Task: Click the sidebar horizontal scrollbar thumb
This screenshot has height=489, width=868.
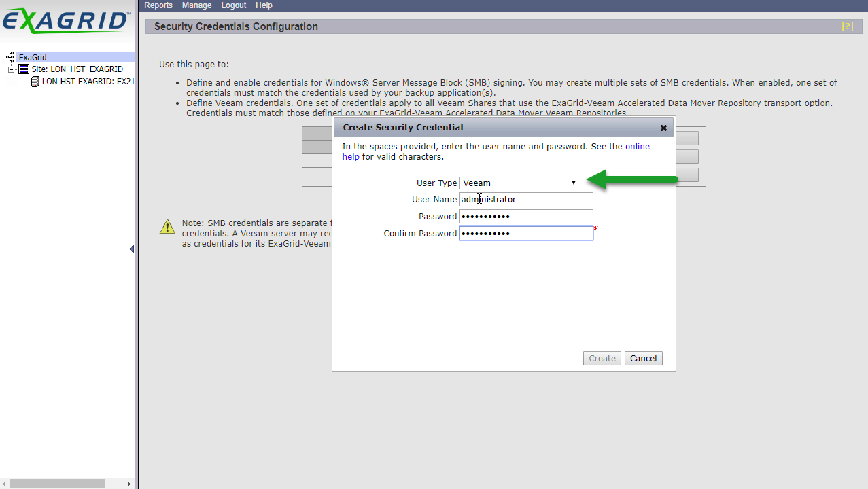Action: pos(57,484)
